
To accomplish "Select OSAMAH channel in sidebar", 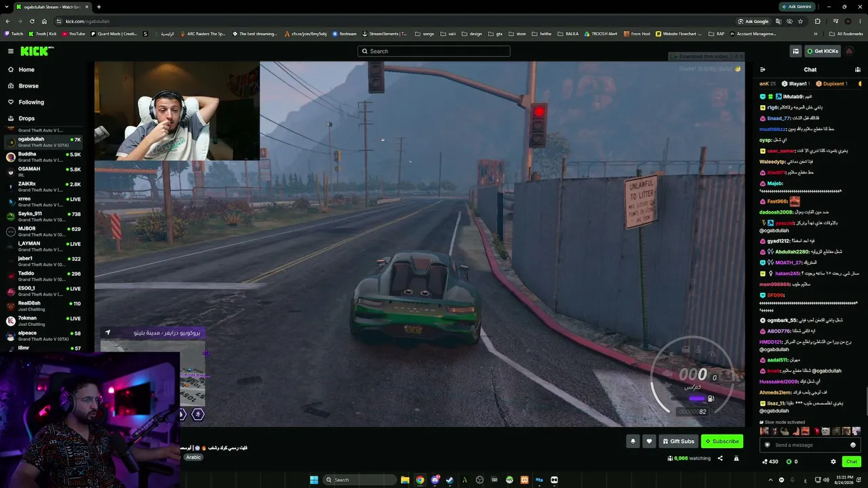I will pos(45,172).
